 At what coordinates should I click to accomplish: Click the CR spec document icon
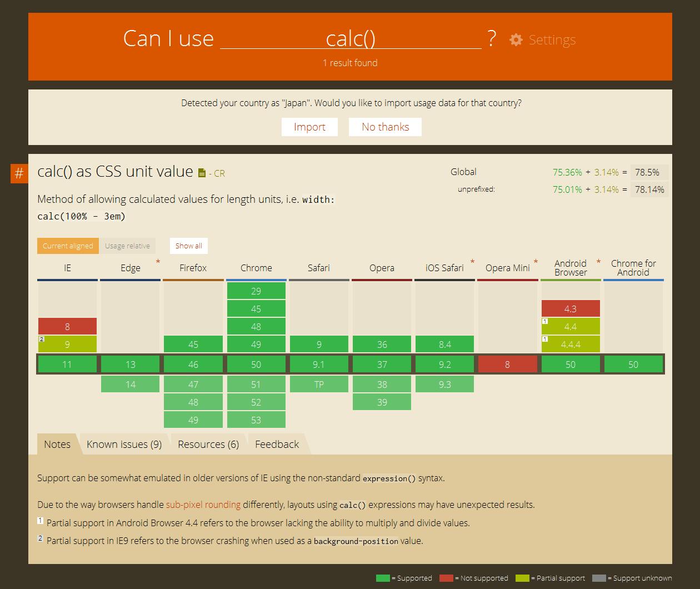pyautogui.click(x=202, y=173)
